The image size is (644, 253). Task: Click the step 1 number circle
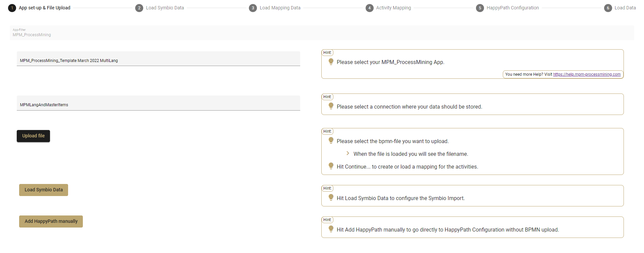[x=12, y=8]
